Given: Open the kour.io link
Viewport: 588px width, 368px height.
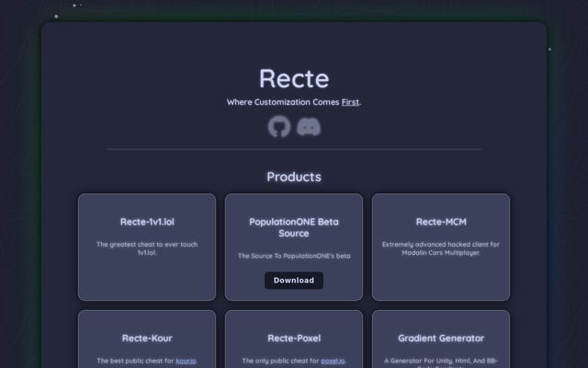Looking at the screenshot, I should pyautogui.click(x=186, y=361).
